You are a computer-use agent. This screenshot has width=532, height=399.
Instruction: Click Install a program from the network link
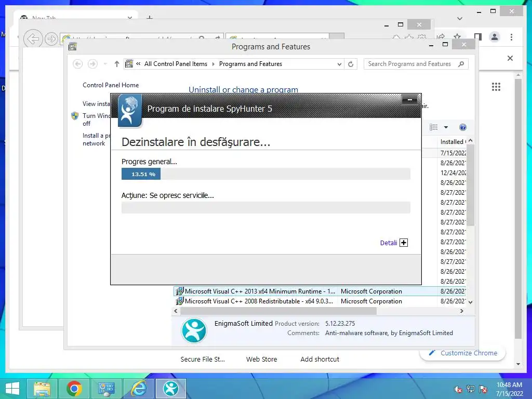click(x=96, y=139)
